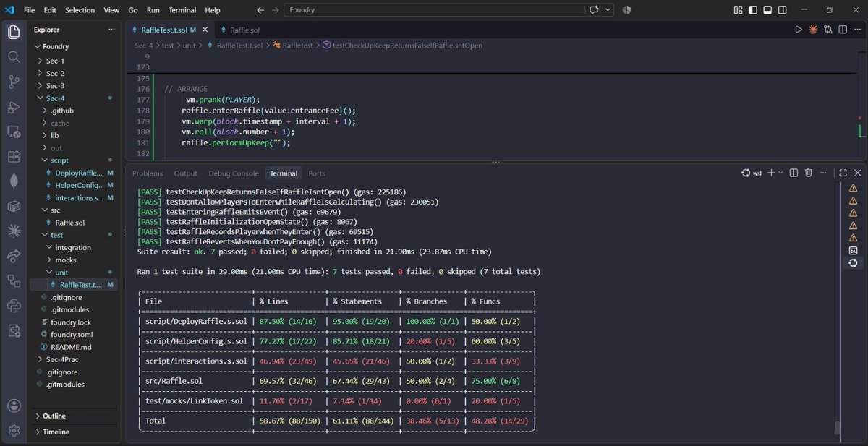The height and width of the screenshot is (446, 868).
Task: Expand the Sec-4Prac folder
Action: 61,359
